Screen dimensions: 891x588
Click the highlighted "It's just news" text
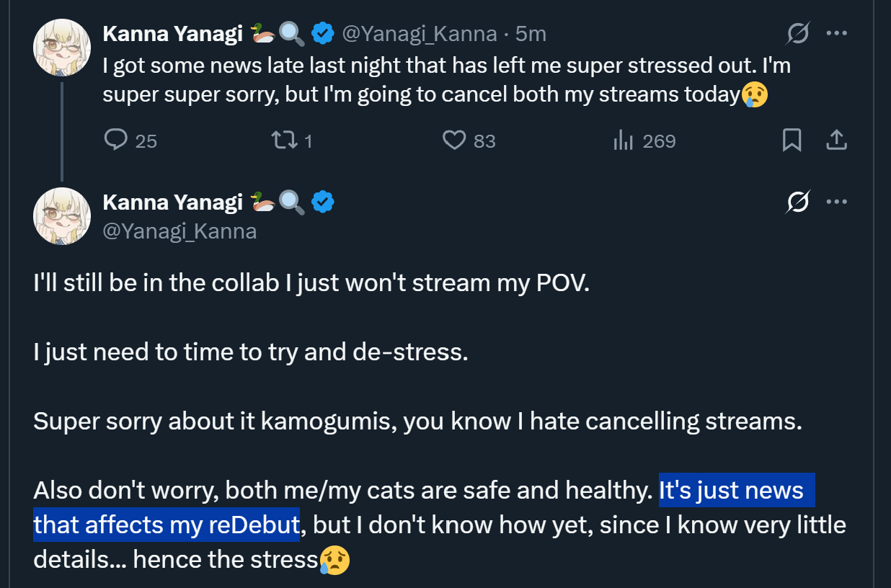click(x=730, y=491)
